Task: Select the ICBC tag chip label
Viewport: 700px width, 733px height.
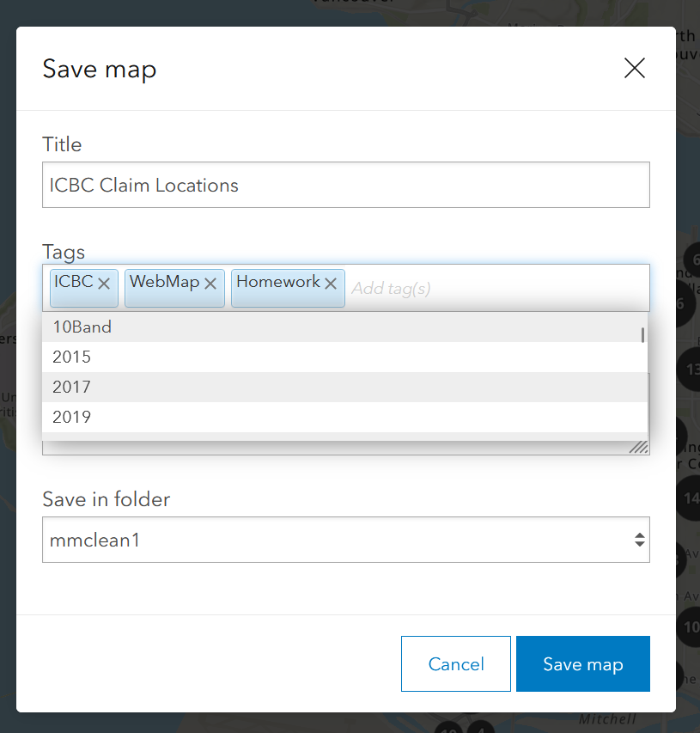Action: click(74, 281)
